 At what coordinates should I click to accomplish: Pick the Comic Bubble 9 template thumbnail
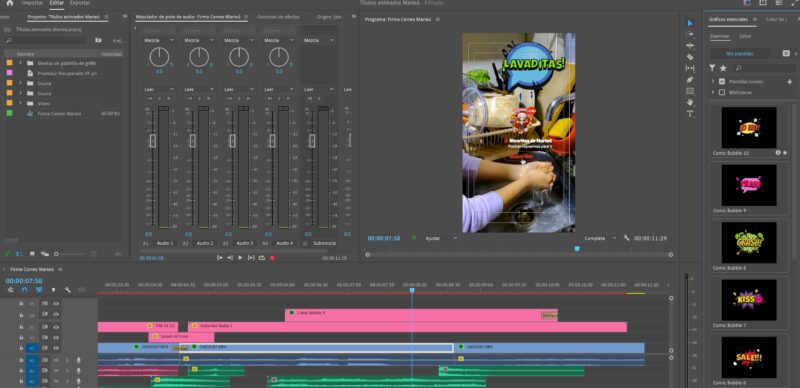(748, 185)
